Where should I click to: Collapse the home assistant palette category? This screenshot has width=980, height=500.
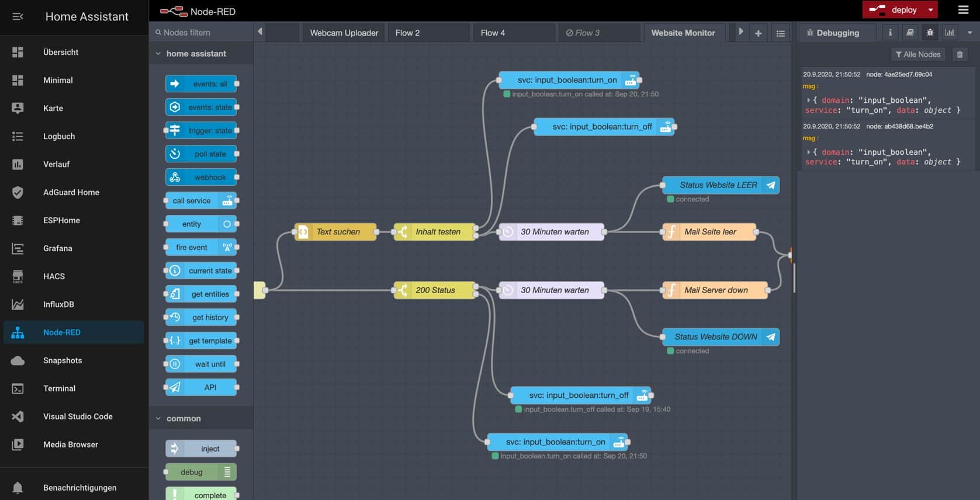click(158, 54)
